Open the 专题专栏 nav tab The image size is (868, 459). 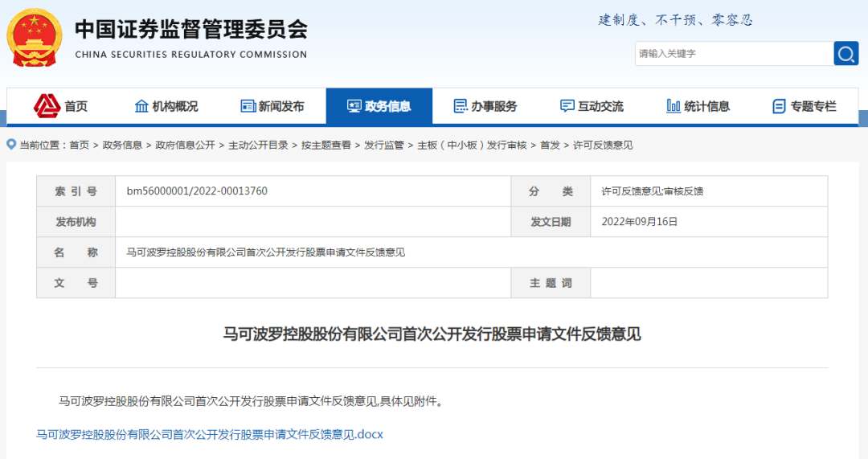click(805, 106)
